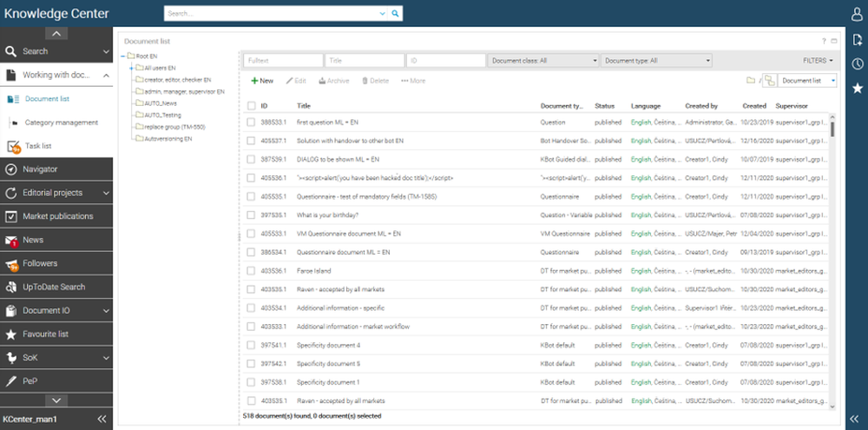Open the Followers item
Screen dimensions: 868x430
(56, 263)
